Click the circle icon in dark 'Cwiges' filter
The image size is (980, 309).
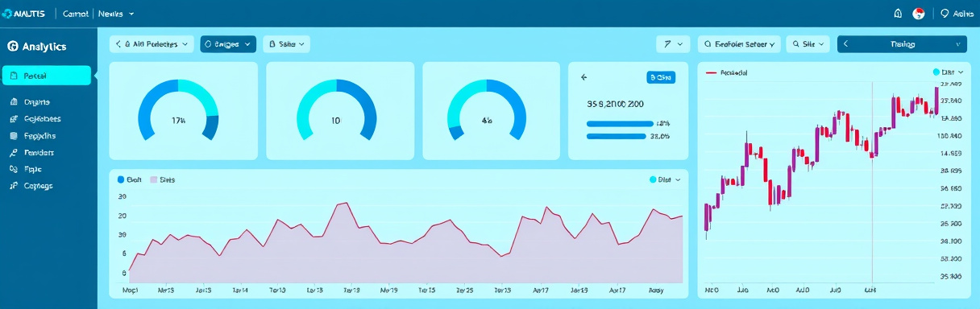[209, 44]
